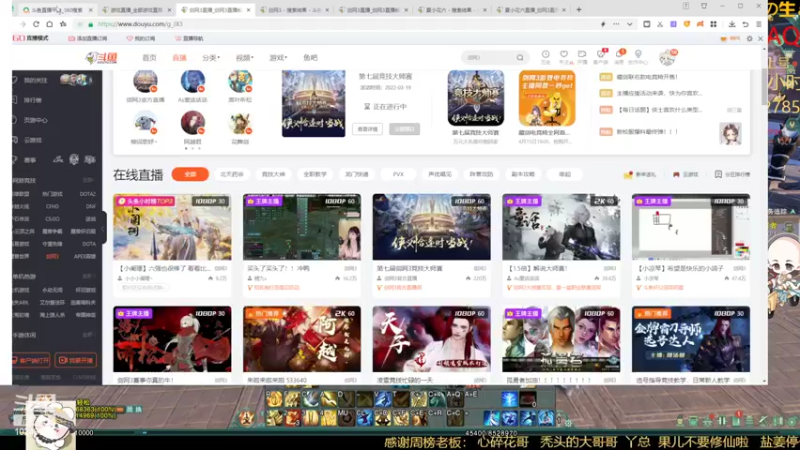Collapse the left sidebar with its arrow handle
Screen dimensions: 800x450
click(x=104, y=229)
